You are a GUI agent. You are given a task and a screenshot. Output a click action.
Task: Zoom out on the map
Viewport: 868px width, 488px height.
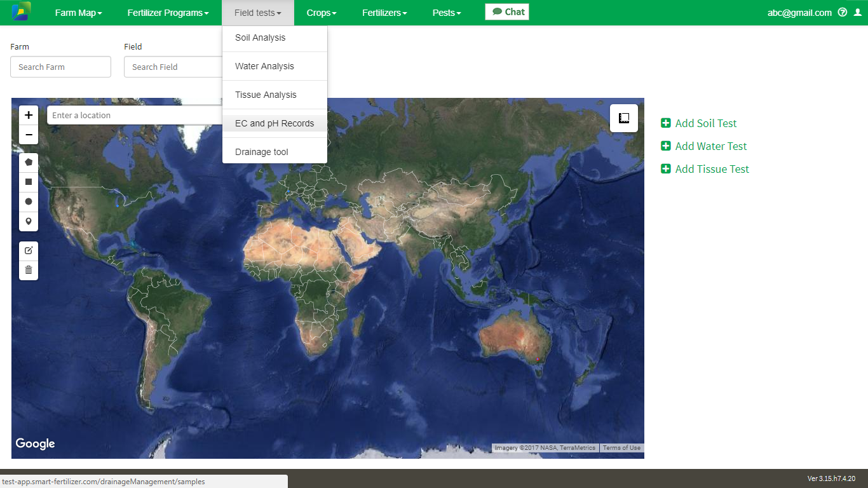coord(29,135)
